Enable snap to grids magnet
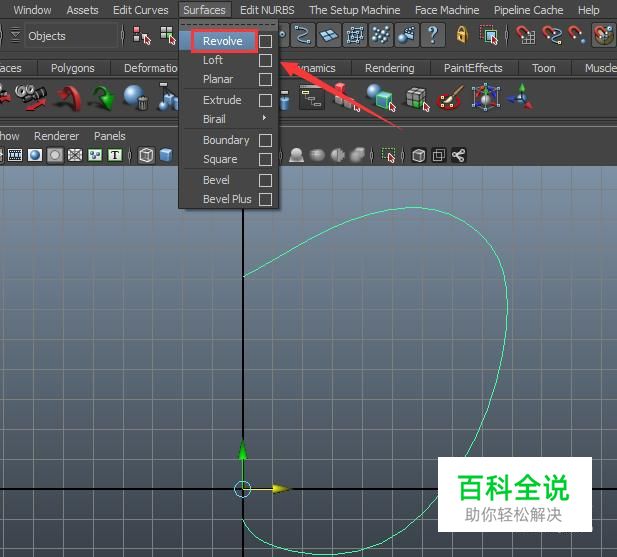 (x=526, y=35)
